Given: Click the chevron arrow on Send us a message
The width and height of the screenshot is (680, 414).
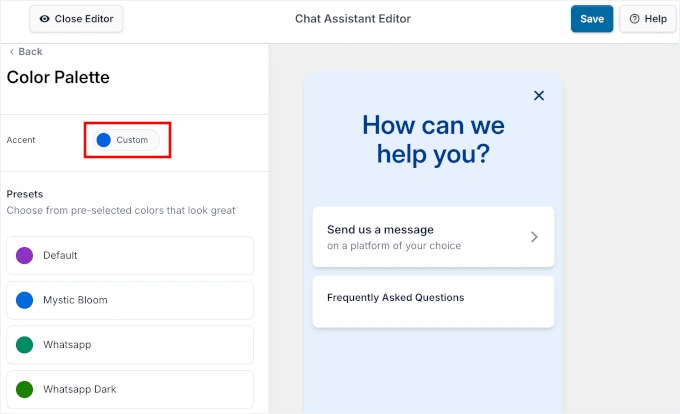Looking at the screenshot, I should click(534, 237).
